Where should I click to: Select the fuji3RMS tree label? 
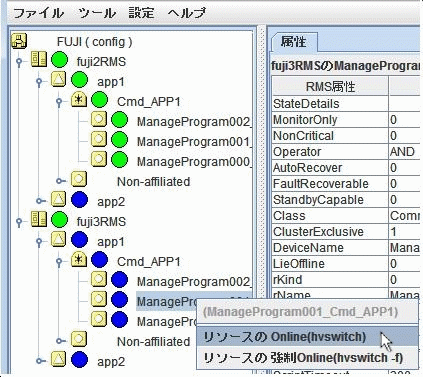[101, 222]
